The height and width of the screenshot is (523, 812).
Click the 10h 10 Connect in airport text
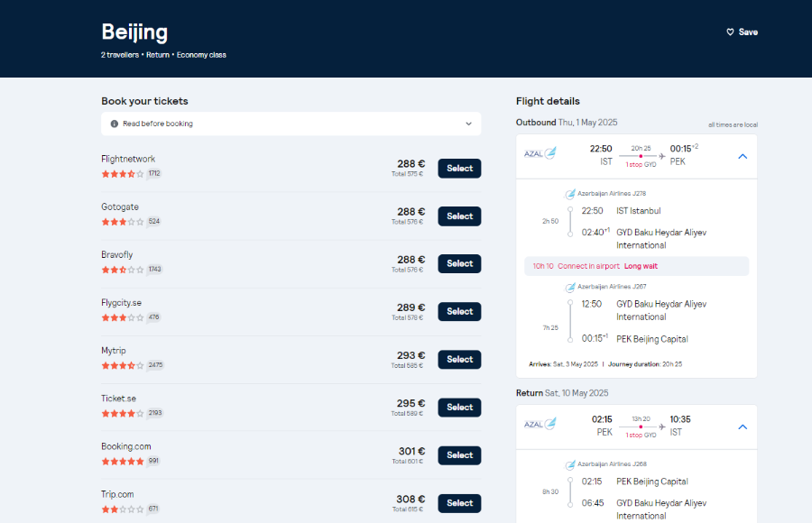[x=576, y=266]
